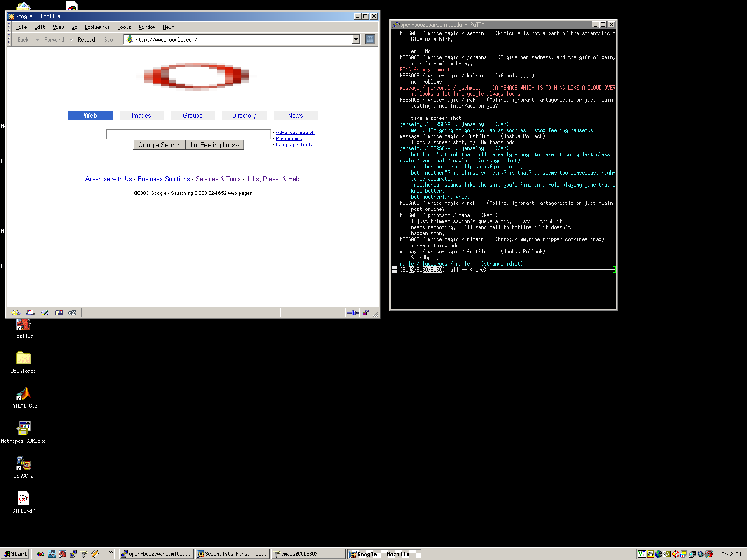The width and height of the screenshot is (747, 560).
Task: Open Composer icon in Mozilla component bar
Action: pyautogui.click(x=44, y=313)
